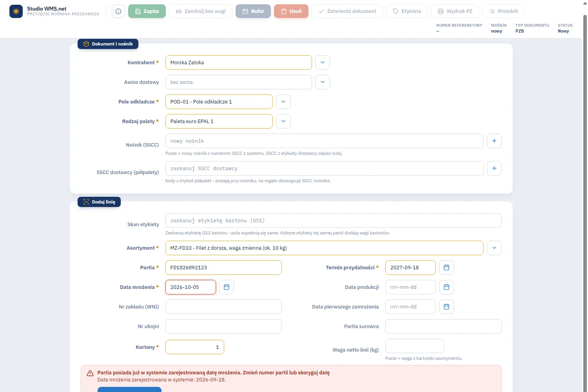Click Zatwierdź dokument button

point(347,11)
